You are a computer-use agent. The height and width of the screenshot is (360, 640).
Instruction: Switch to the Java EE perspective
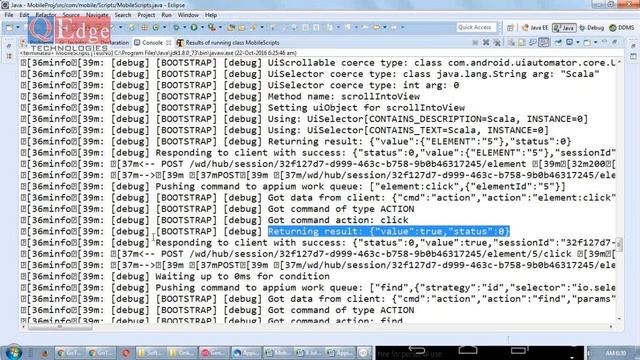pos(535,28)
